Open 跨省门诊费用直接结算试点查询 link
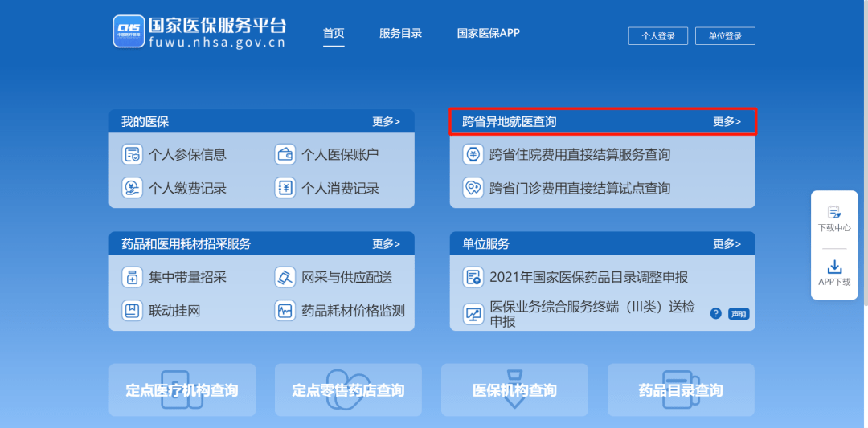868x428 pixels. [x=580, y=189]
